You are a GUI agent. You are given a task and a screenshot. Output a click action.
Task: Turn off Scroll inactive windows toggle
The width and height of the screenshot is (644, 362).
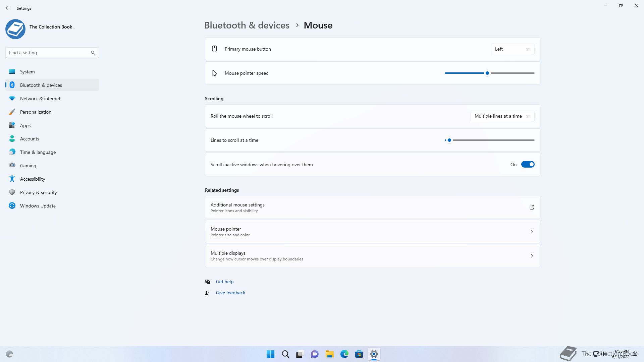point(527,165)
